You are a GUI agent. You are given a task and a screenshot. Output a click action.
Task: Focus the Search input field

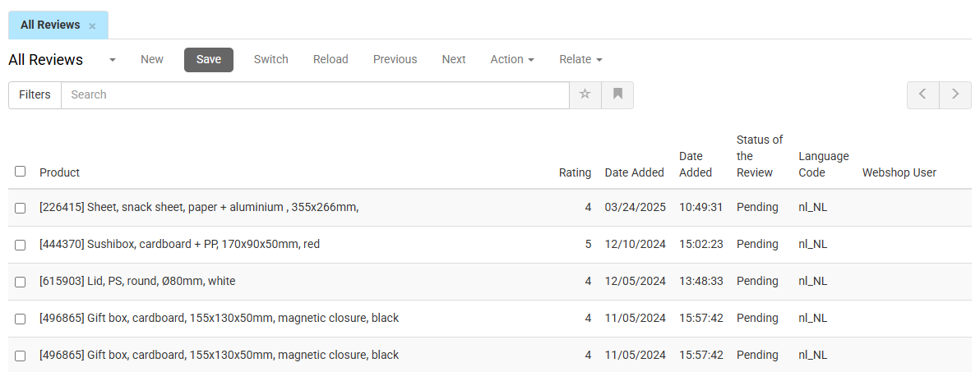pos(315,95)
